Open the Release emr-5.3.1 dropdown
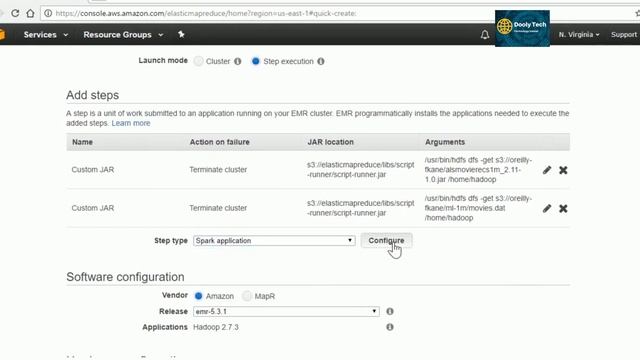 (286, 311)
